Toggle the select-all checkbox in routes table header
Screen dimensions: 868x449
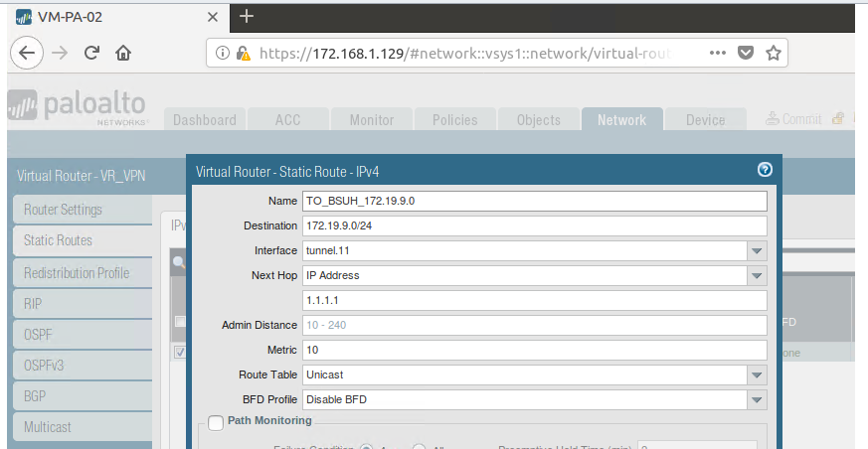point(180,321)
